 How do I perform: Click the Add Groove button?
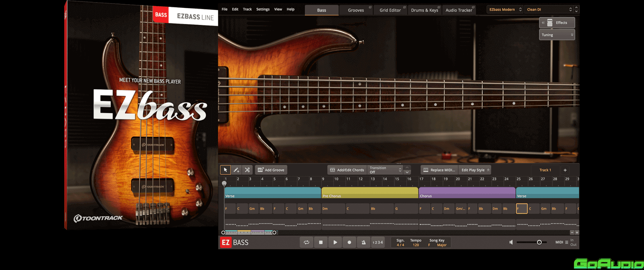[271, 170]
